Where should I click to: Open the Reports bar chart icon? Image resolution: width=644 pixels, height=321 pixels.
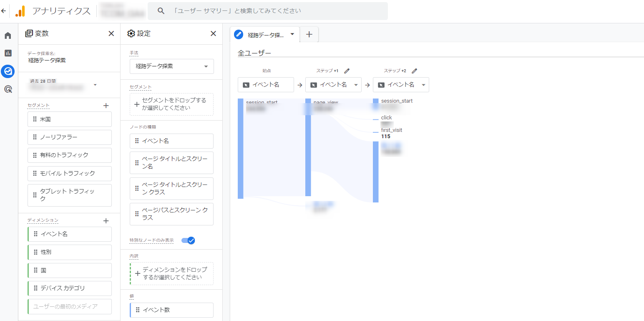(x=8, y=53)
